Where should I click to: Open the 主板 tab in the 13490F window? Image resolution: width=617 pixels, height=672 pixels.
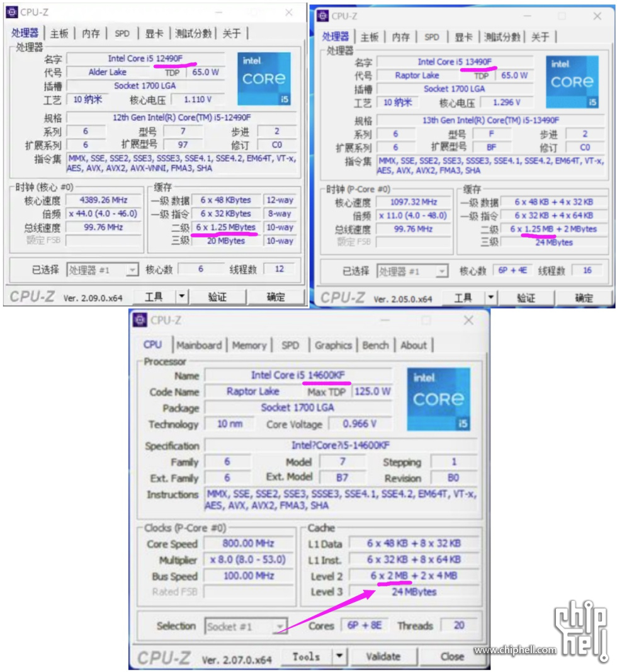pos(370,37)
